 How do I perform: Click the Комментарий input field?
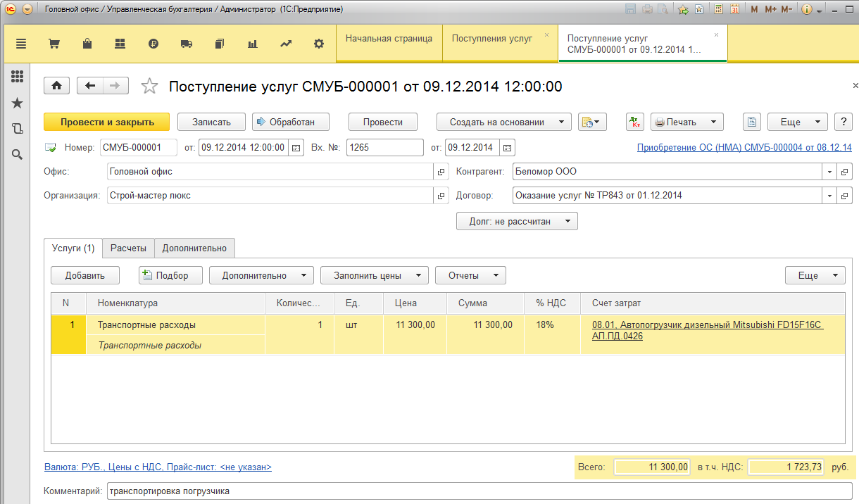pyautogui.click(x=479, y=491)
